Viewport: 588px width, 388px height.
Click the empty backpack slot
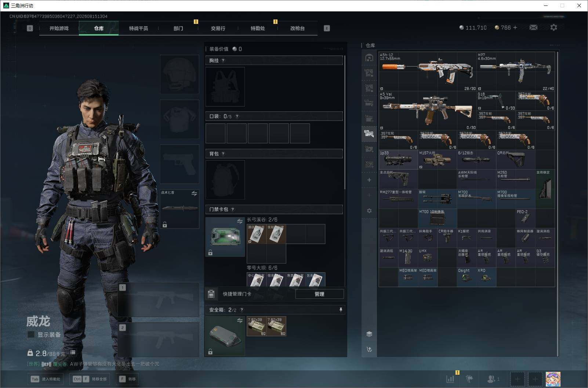(225, 180)
